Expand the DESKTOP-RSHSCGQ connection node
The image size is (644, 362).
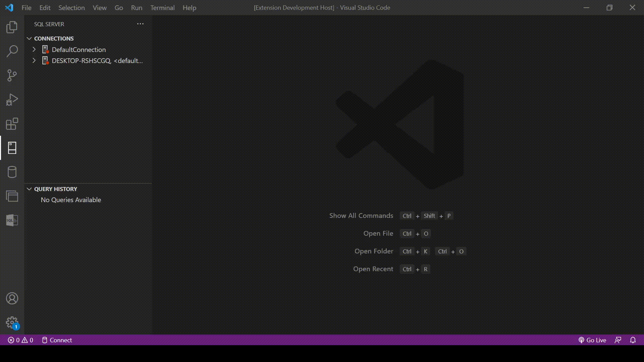(x=34, y=61)
